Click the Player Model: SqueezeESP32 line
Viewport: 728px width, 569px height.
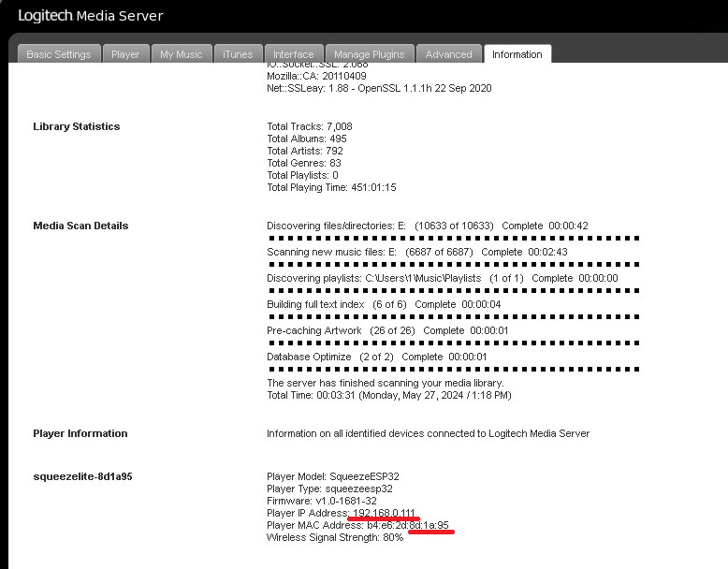click(x=333, y=476)
